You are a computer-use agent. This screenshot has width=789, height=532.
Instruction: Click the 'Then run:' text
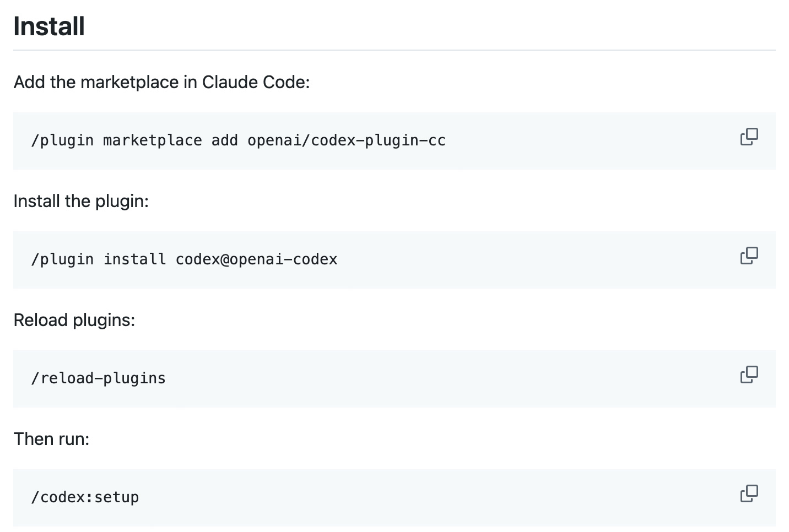[x=51, y=439]
